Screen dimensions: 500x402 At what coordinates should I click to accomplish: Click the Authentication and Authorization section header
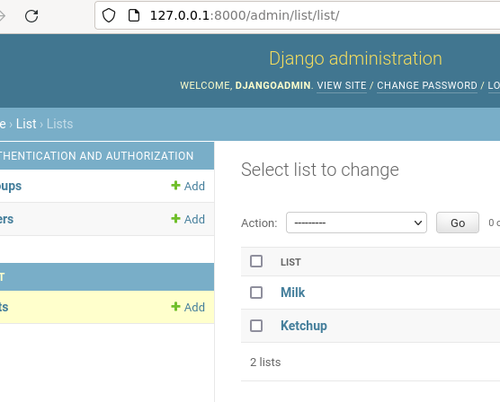tap(97, 156)
